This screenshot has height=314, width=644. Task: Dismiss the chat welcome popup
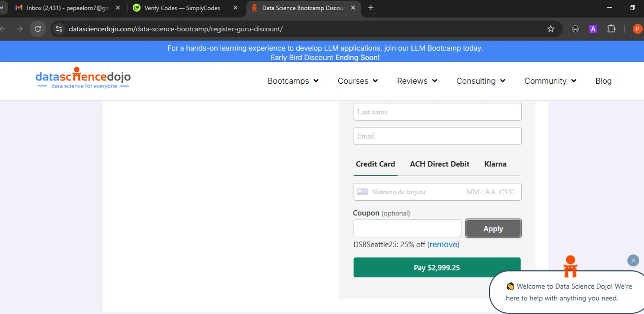633,260
